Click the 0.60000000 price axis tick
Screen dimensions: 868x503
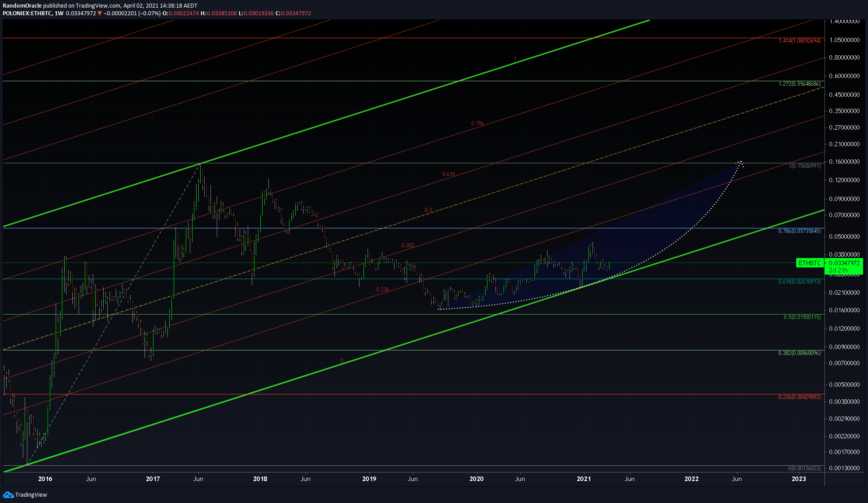click(x=845, y=76)
